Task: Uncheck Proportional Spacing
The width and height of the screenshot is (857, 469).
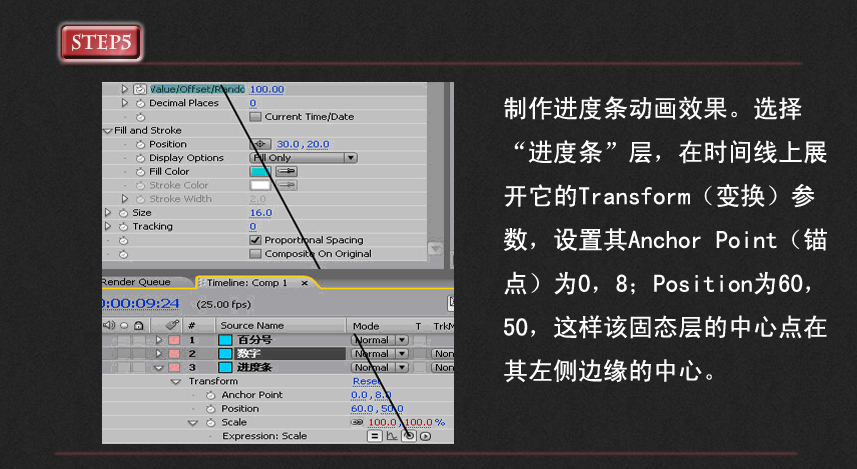Action: (255, 240)
